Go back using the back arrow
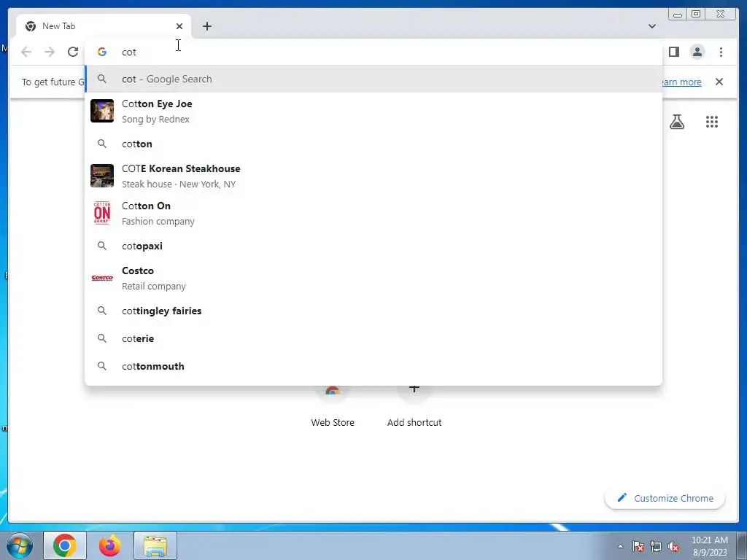This screenshot has height=560, width=747. [x=26, y=52]
